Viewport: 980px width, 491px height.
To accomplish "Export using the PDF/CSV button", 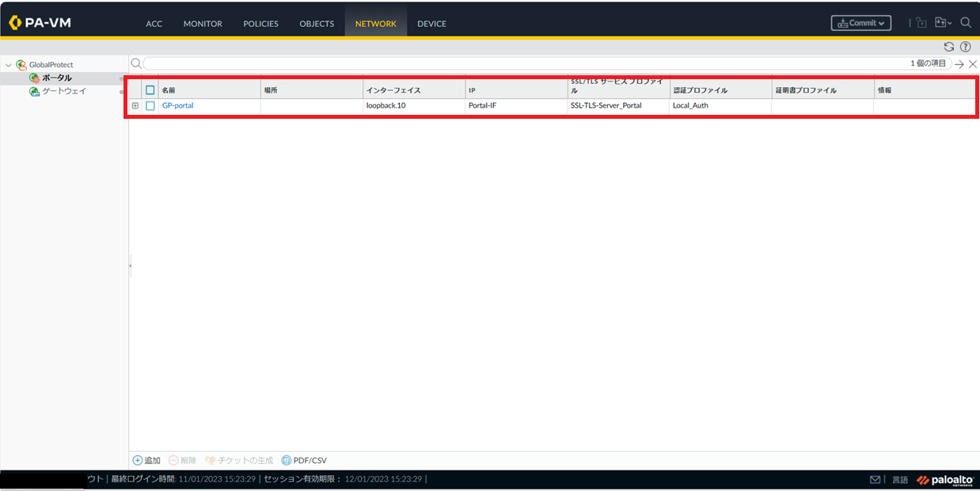I will pyautogui.click(x=304, y=460).
